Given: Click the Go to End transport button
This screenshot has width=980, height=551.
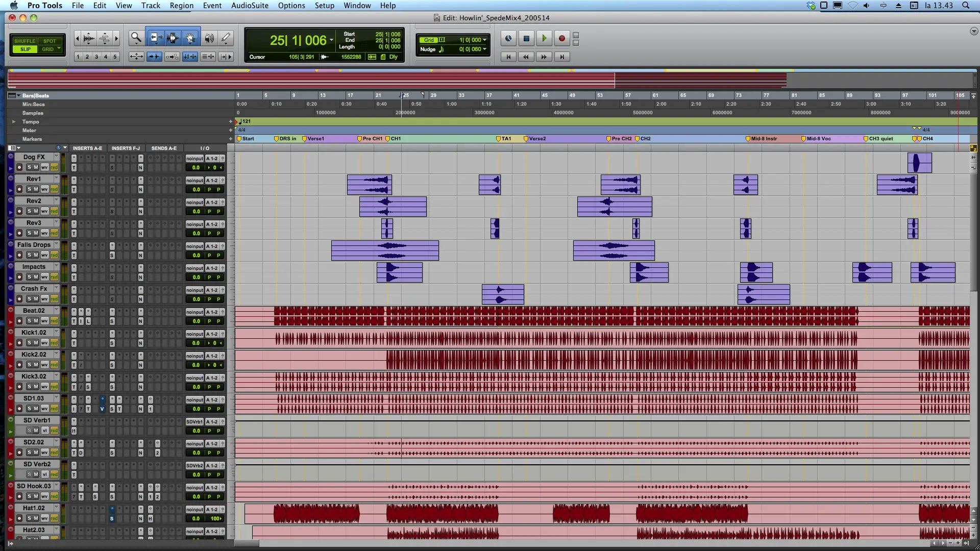Looking at the screenshot, I should pyautogui.click(x=562, y=57).
